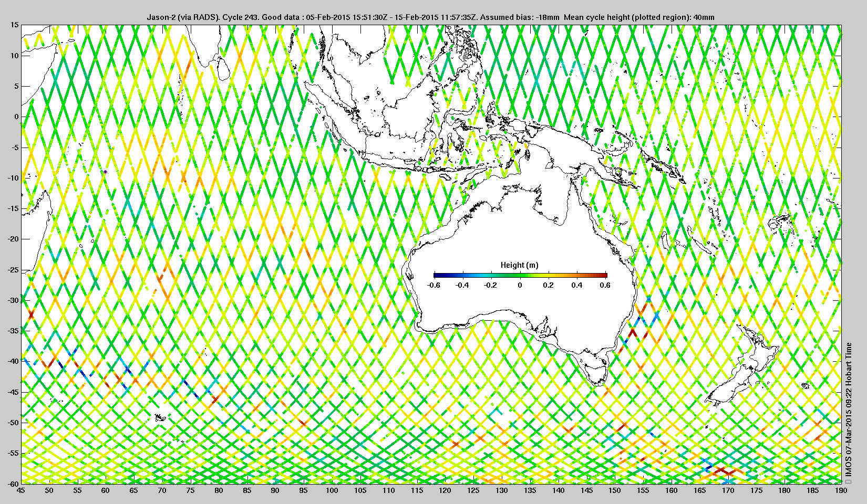Select latitude axis label '-20'
Viewport: 867px width, 504px height.
tap(13, 239)
